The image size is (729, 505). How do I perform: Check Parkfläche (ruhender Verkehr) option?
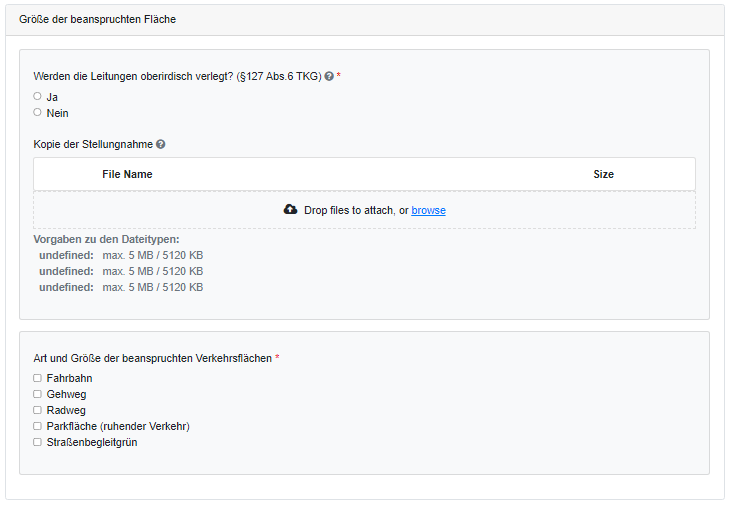[38, 426]
